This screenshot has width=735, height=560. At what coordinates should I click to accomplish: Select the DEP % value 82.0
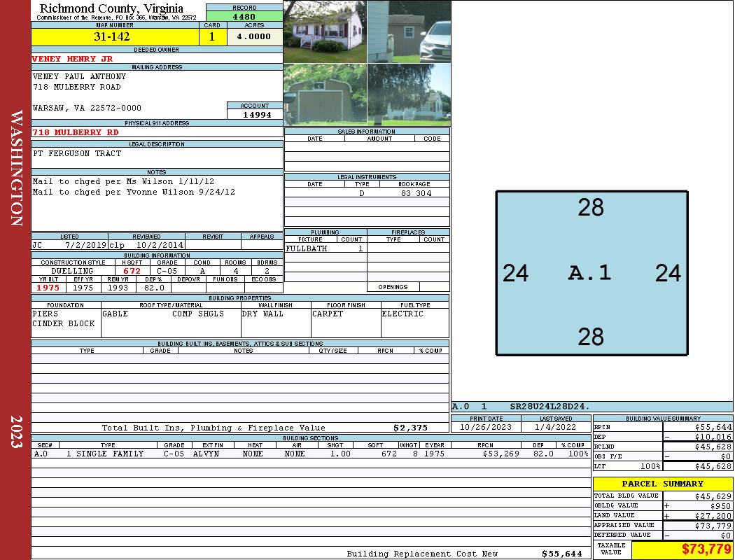pos(154,288)
